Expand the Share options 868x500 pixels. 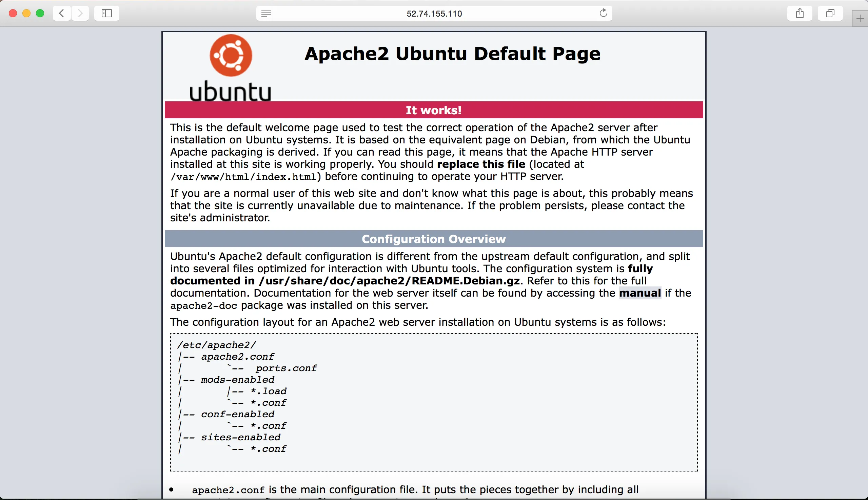pyautogui.click(x=800, y=14)
